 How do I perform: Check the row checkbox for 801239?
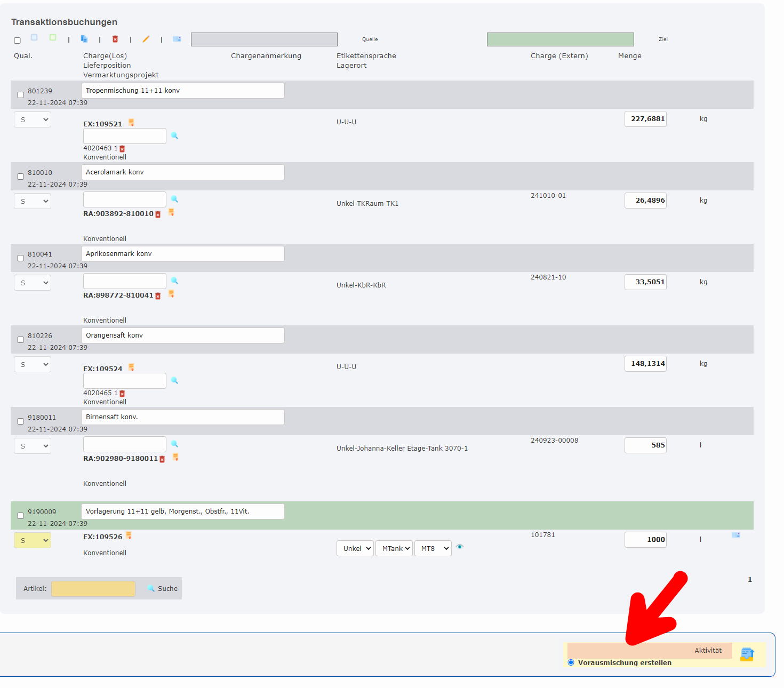click(x=20, y=94)
